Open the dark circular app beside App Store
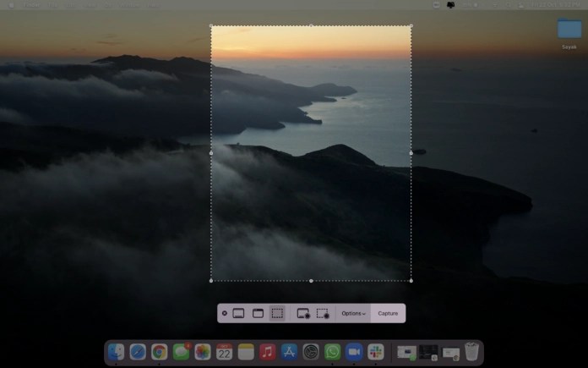 (311, 352)
